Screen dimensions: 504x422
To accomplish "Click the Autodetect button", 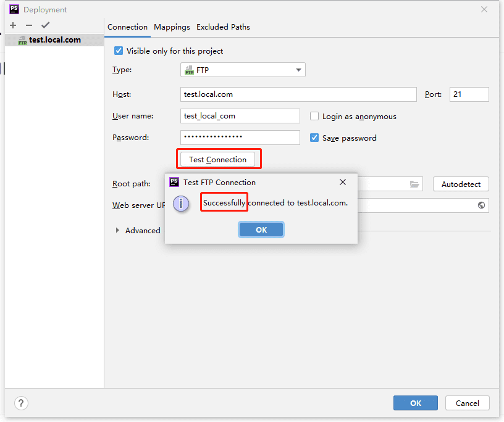I will click(x=461, y=184).
